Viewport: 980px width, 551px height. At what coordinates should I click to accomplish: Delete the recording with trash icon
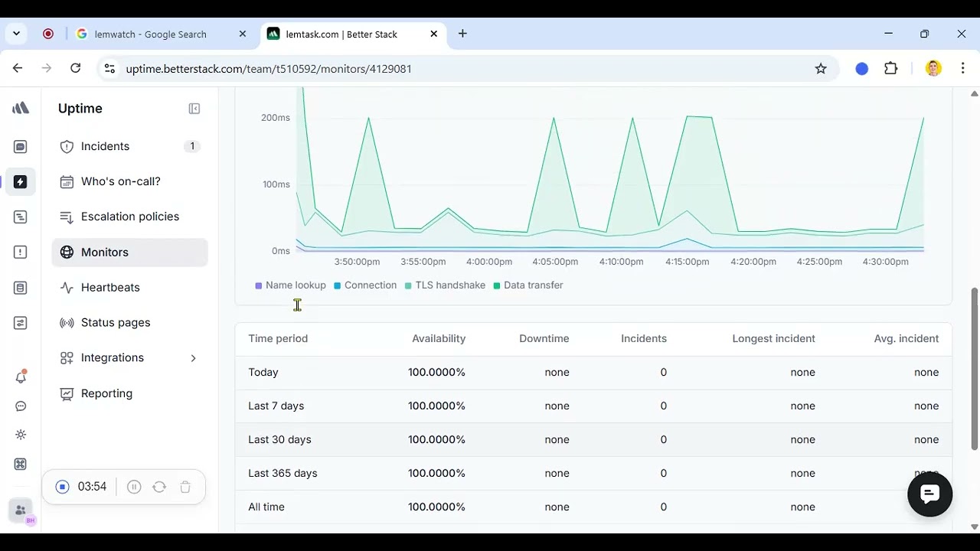point(185,487)
